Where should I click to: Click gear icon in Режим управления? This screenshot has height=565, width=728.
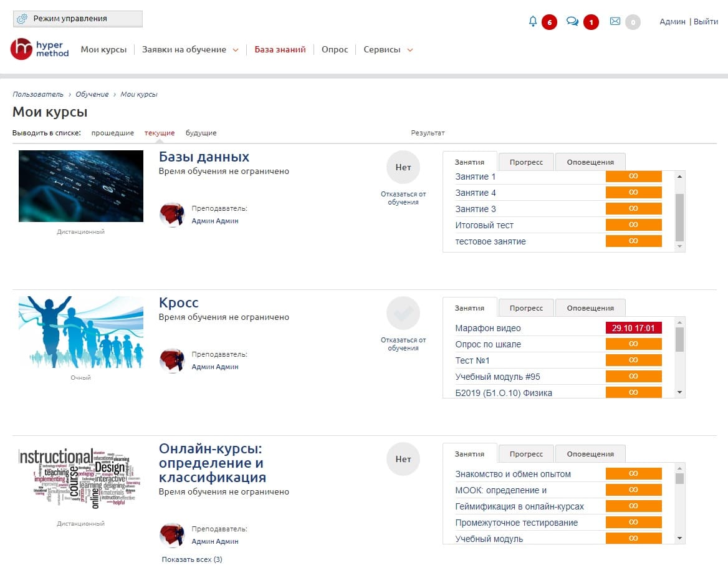(22, 19)
